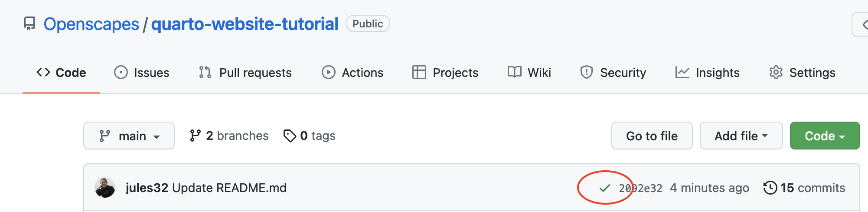Viewport: 868px width, 212px height.
Task: Click the Go to file button
Action: 652,136
